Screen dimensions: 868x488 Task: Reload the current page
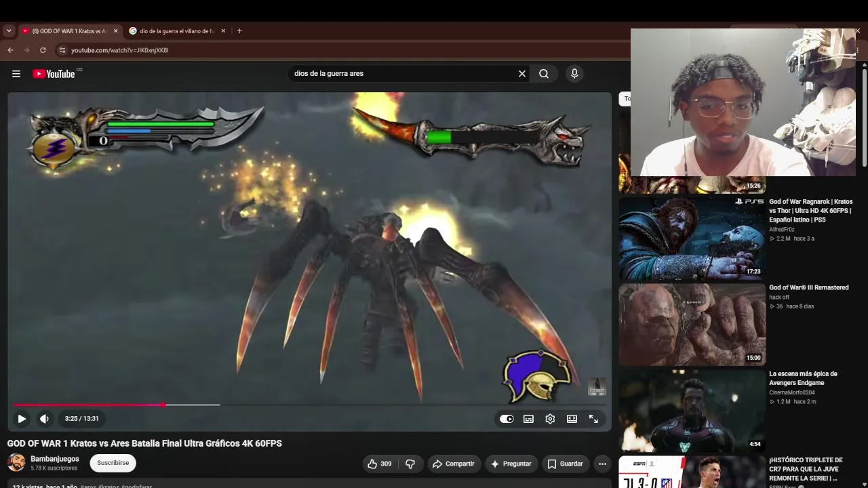(x=43, y=50)
